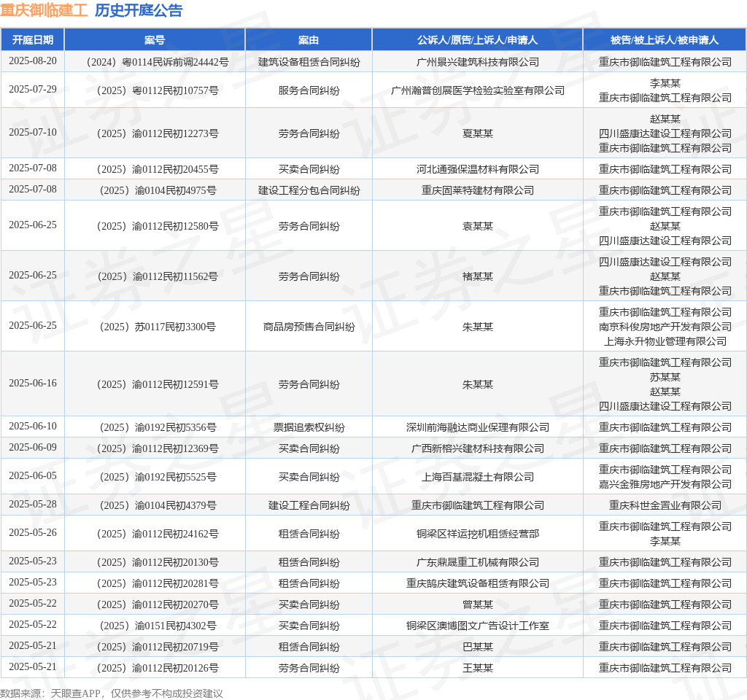Click the date 2025-06-09
The width and height of the screenshot is (747, 700).
(x=32, y=448)
